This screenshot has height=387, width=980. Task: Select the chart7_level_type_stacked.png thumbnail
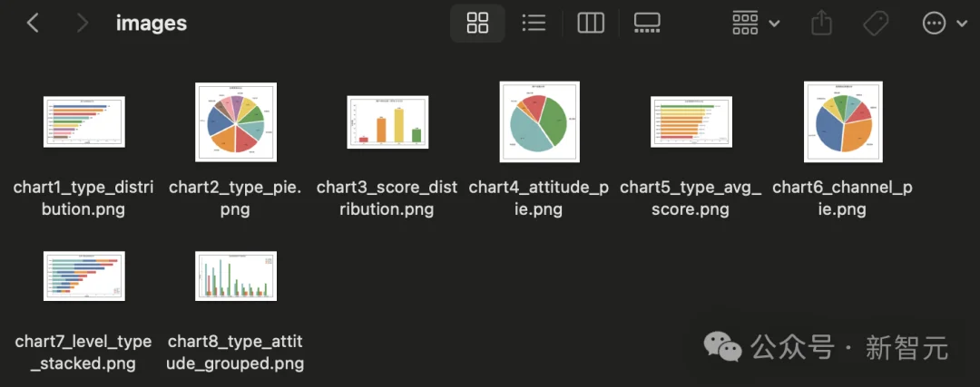tap(83, 276)
